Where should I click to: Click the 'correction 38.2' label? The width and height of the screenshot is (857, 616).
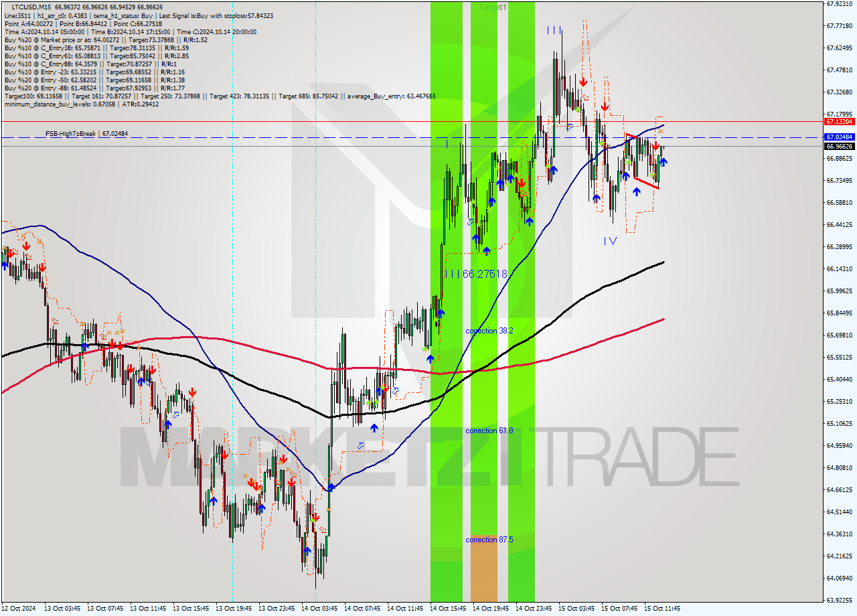click(490, 331)
